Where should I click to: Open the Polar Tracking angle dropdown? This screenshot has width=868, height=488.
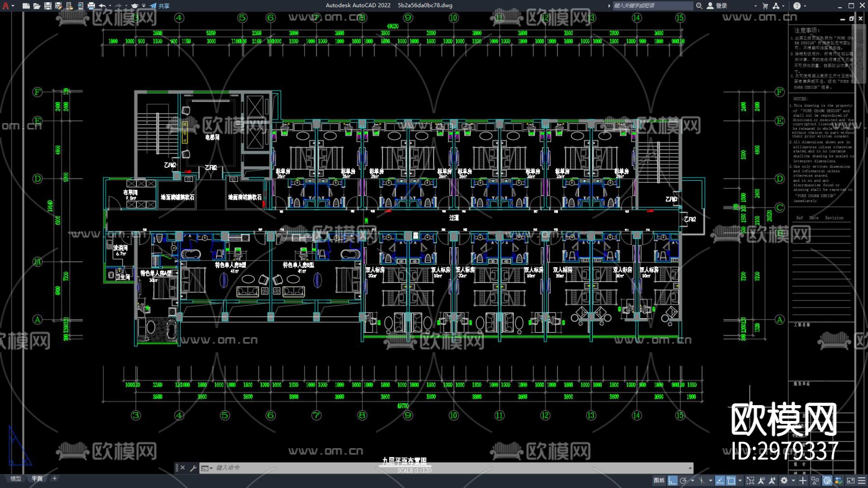(x=692, y=480)
